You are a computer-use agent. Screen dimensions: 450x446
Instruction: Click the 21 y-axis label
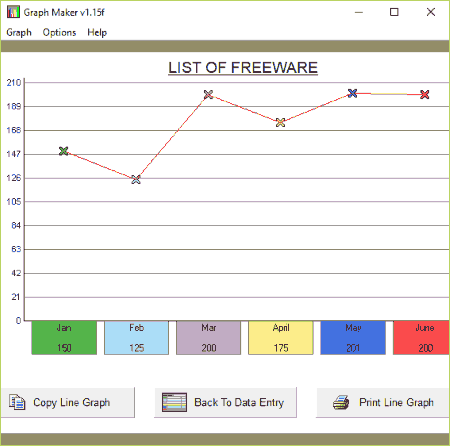coord(16,297)
